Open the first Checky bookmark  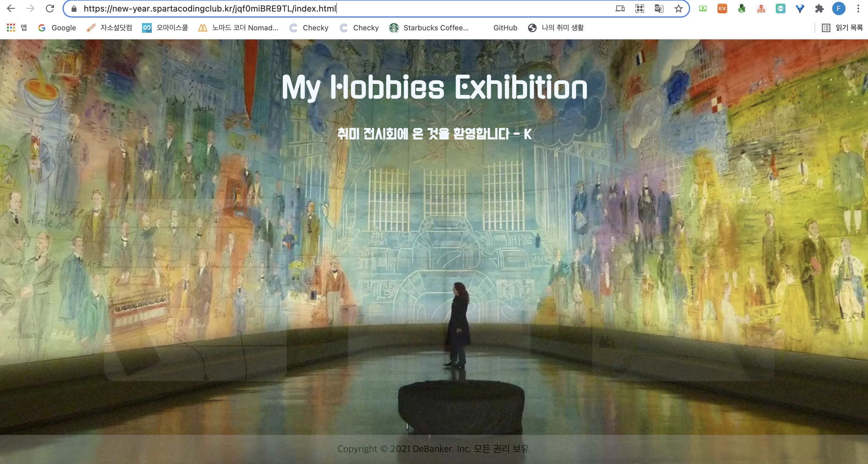[x=309, y=28]
